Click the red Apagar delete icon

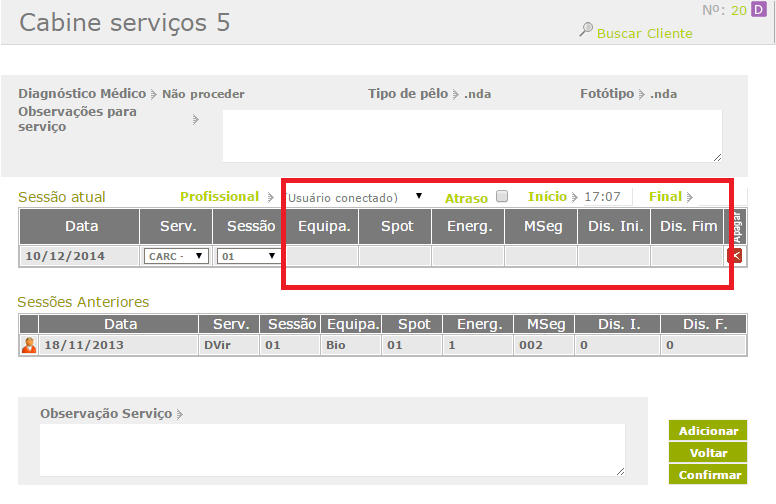click(736, 256)
